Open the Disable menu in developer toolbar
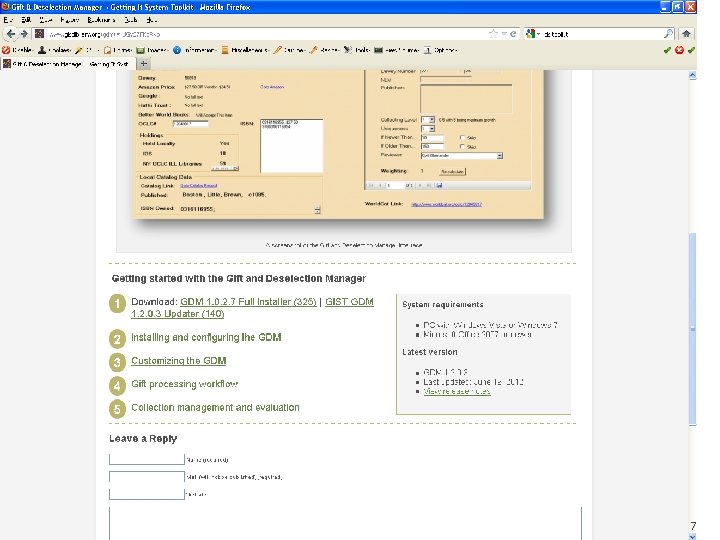Viewport: 720px width, 540px height. [17, 50]
